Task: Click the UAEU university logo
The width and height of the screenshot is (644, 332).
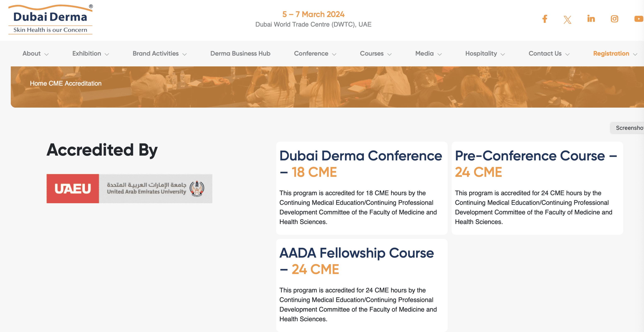Action: pos(129,188)
